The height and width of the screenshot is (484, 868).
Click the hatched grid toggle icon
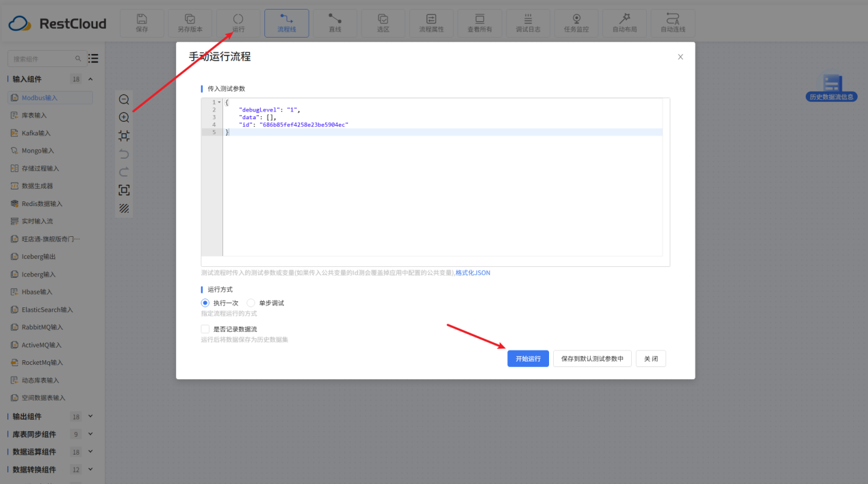click(x=124, y=208)
